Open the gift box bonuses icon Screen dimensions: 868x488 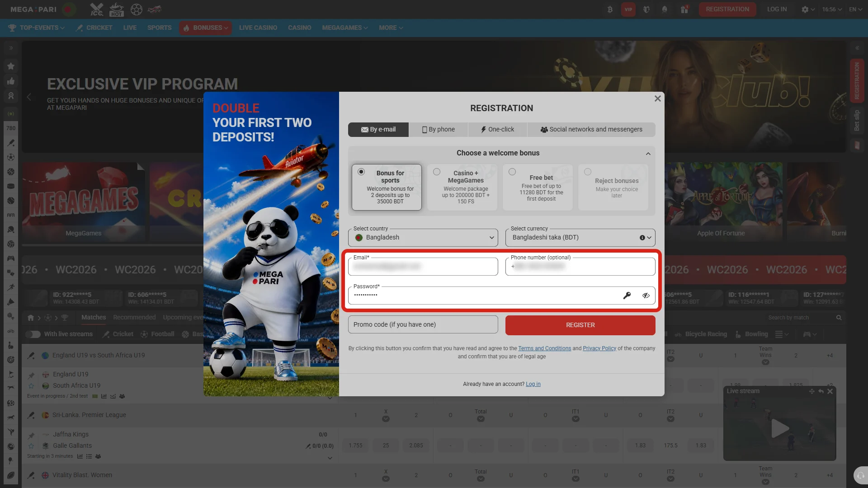[684, 9]
